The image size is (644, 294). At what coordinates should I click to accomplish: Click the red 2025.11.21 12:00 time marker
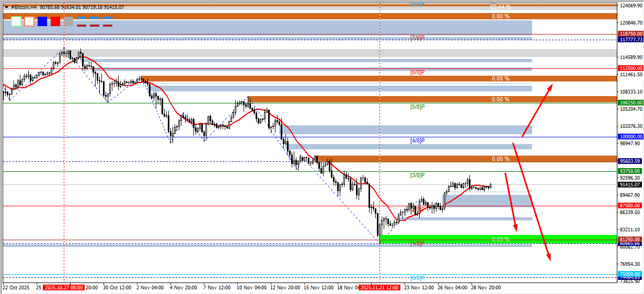[x=380, y=288]
